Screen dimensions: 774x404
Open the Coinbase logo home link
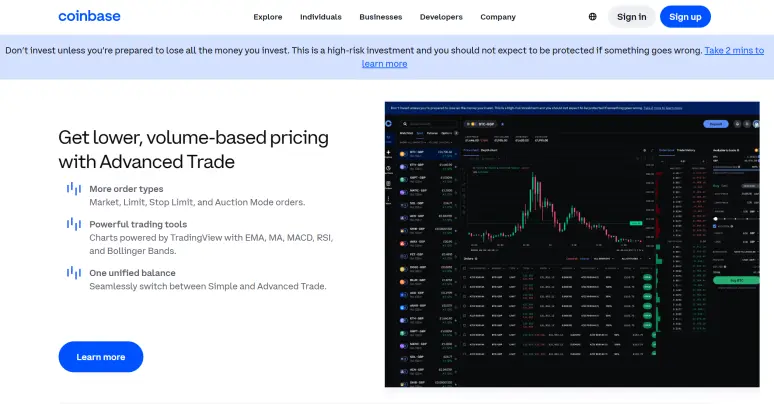(x=89, y=16)
